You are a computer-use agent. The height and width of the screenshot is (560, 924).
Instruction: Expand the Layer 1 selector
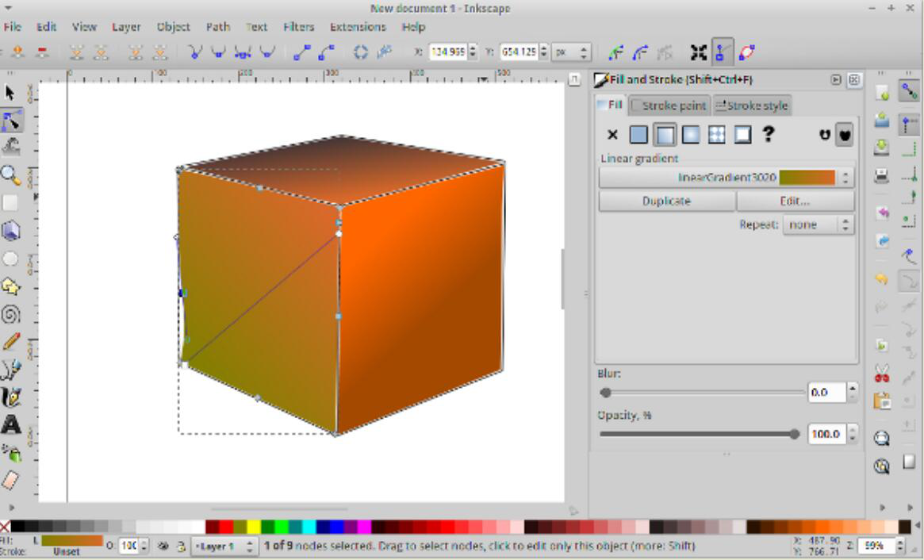(x=250, y=547)
